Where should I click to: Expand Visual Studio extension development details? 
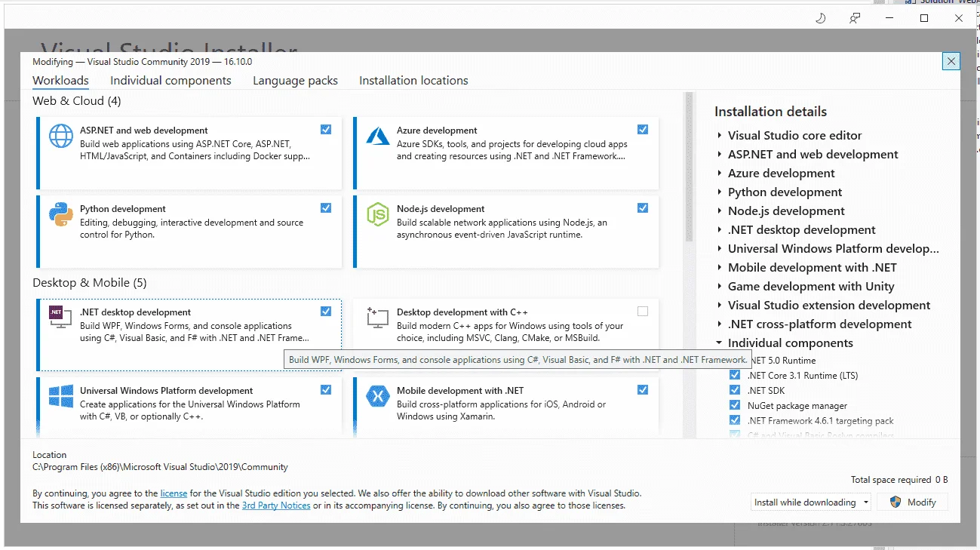click(720, 306)
